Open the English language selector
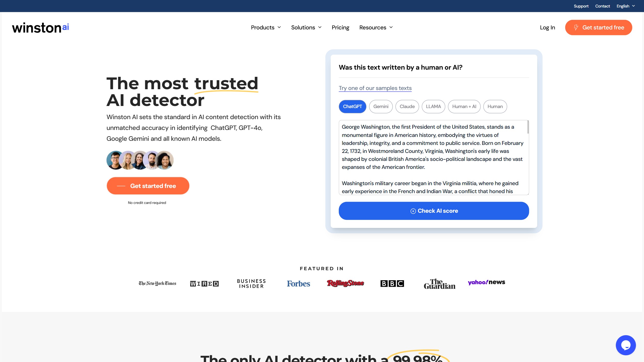Image resolution: width=644 pixels, height=362 pixels. pyautogui.click(x=625, y=6)
